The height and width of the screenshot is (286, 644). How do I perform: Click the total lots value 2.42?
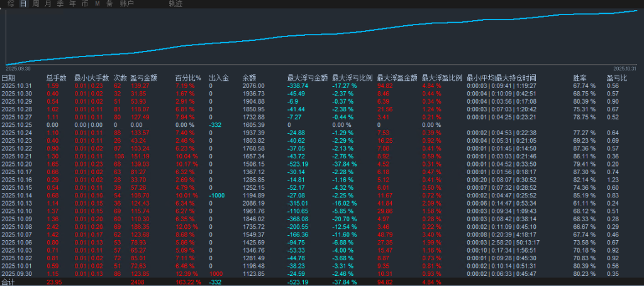click(53, 226)
